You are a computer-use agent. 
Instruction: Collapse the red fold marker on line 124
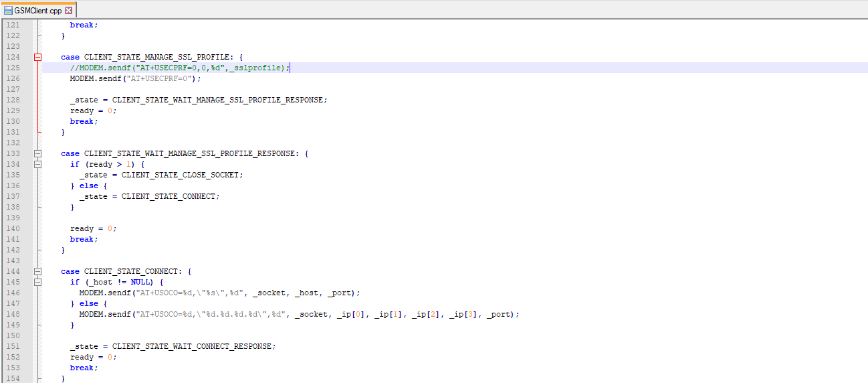(38, 58)
